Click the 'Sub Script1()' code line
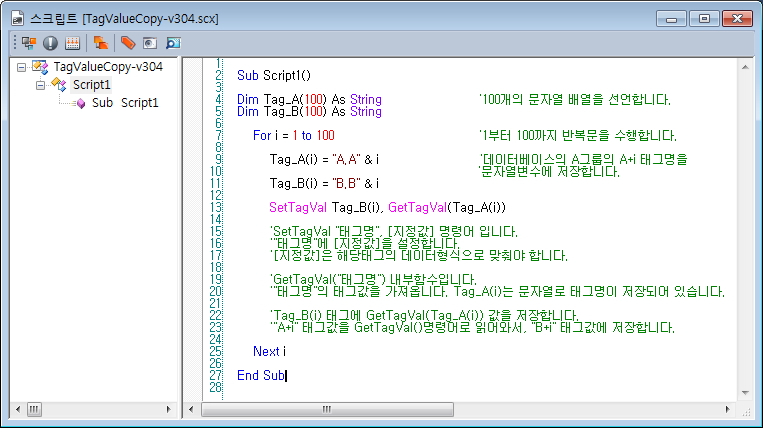The width and height of the screenshot is (763, 428). point(273,75)
